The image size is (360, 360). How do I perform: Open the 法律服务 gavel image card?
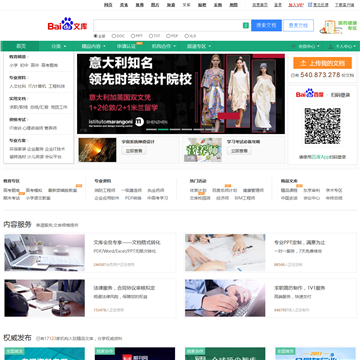coord(44,298)
